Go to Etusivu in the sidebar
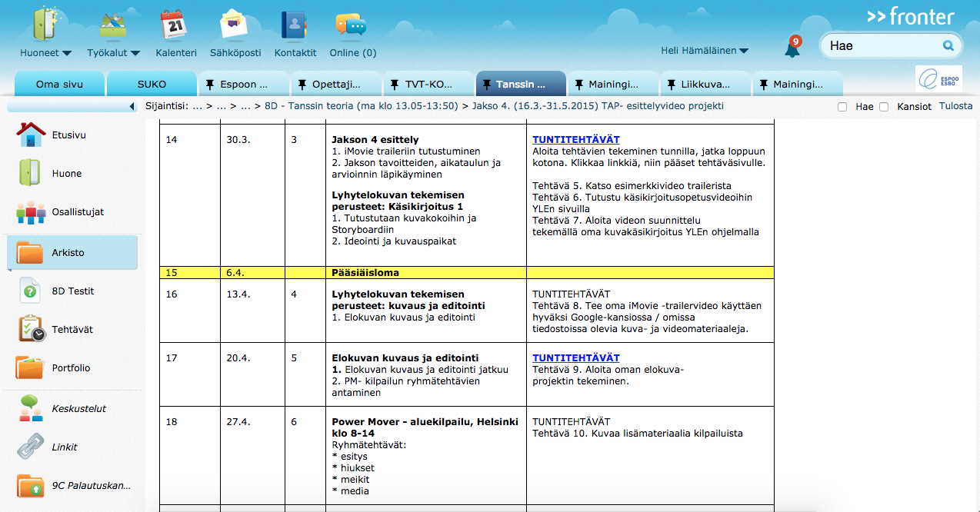The height and width of the screenshot is (512, 980). click(69, 135)
